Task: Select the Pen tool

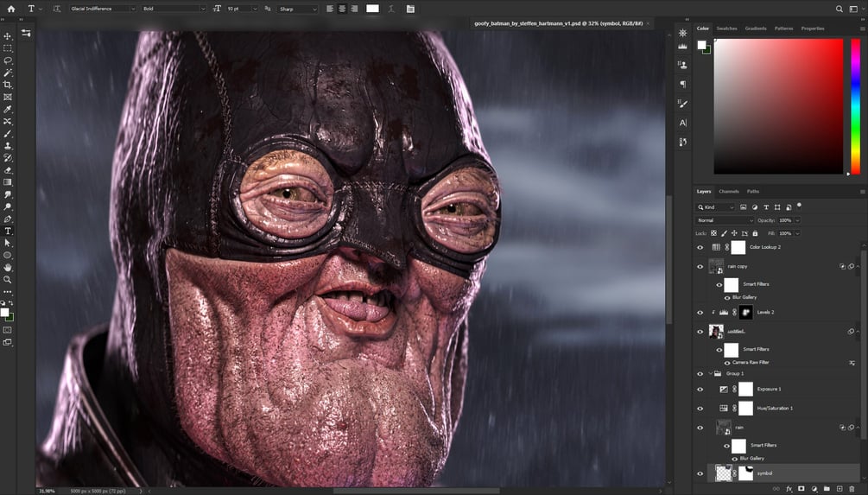Action: (x=8, y=219)
